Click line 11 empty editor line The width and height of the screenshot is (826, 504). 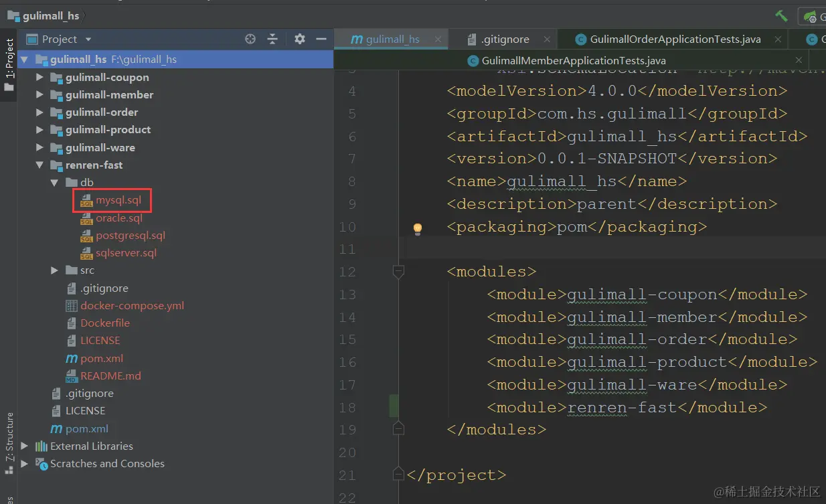[x=612, y=249]
